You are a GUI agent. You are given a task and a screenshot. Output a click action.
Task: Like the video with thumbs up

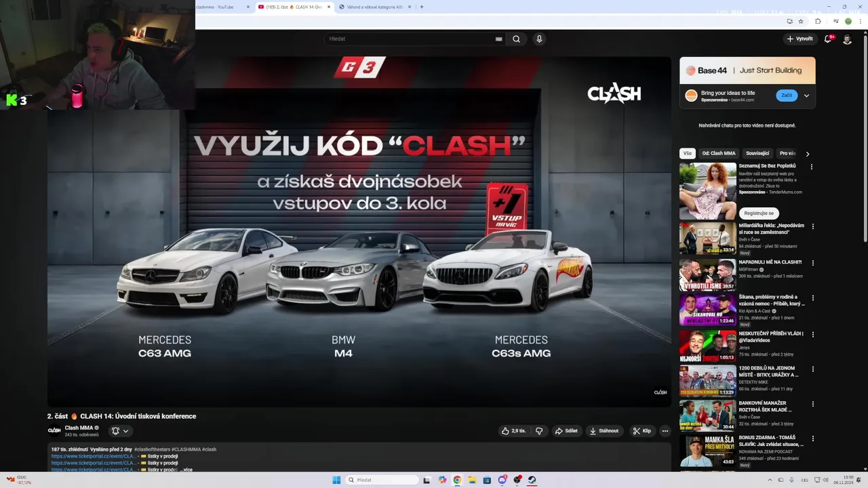513,430
